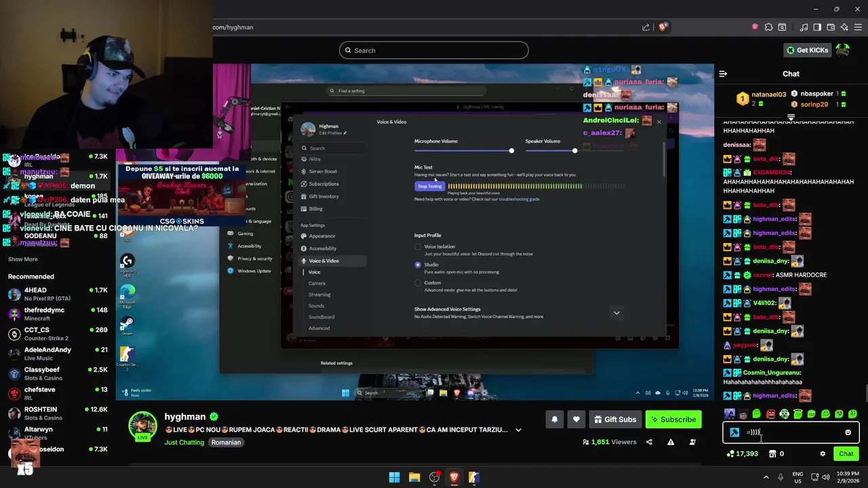Send message with the green Chat button

[x=846, y=454]
